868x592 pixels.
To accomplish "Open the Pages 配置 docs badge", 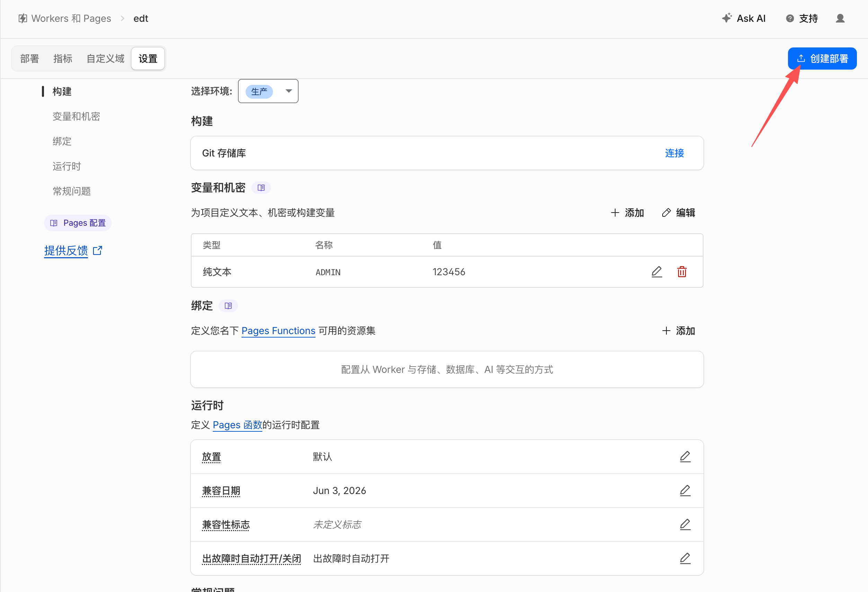I will 78,223.
